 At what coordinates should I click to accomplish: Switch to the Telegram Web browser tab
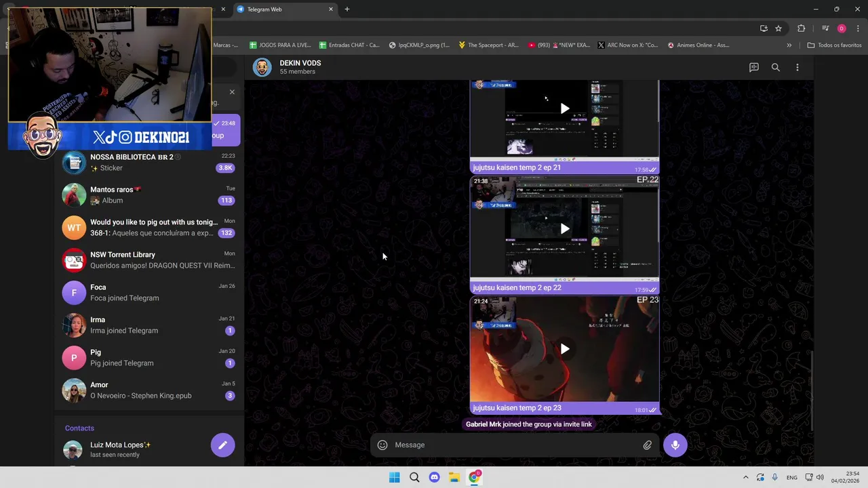click(x=285, y=9)
